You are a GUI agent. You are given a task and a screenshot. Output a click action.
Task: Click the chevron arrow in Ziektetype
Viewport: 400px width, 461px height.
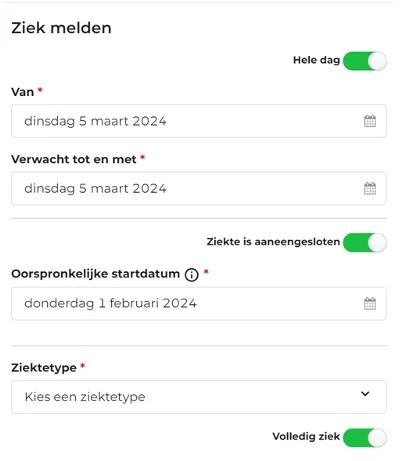[x=365, y=394]
